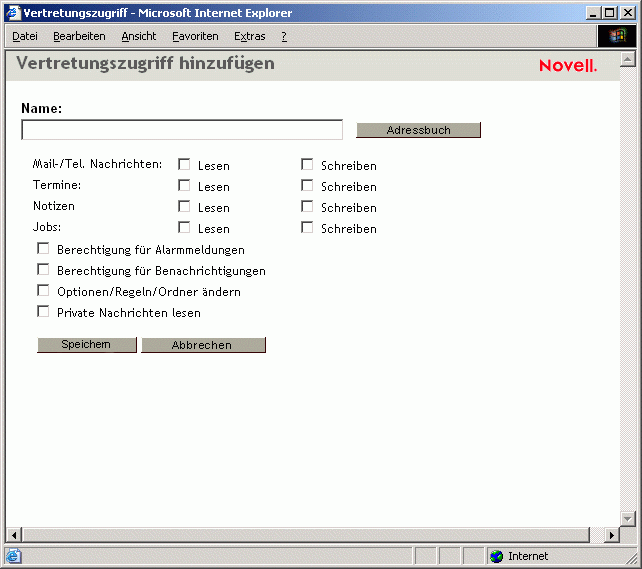
Task: Check Optionen/Regeln/Ordner ändern
Action: (x=43, y=290)
